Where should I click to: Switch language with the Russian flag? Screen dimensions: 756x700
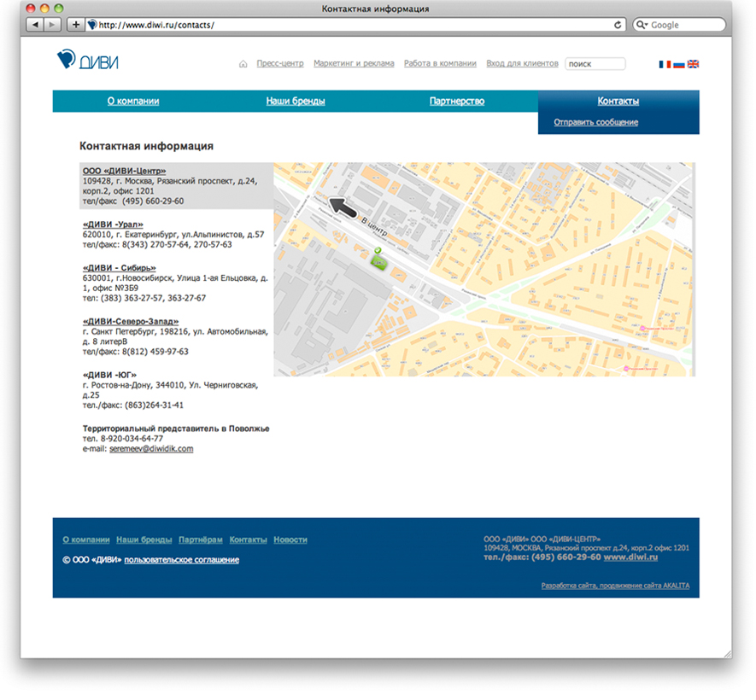[x=679, y=64]
